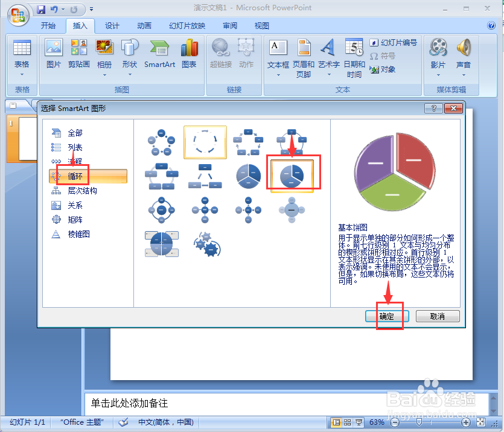Expand the 相册 dropdown arrow
This screenshot has height=432, width=504.
click(x=104, y=75)
